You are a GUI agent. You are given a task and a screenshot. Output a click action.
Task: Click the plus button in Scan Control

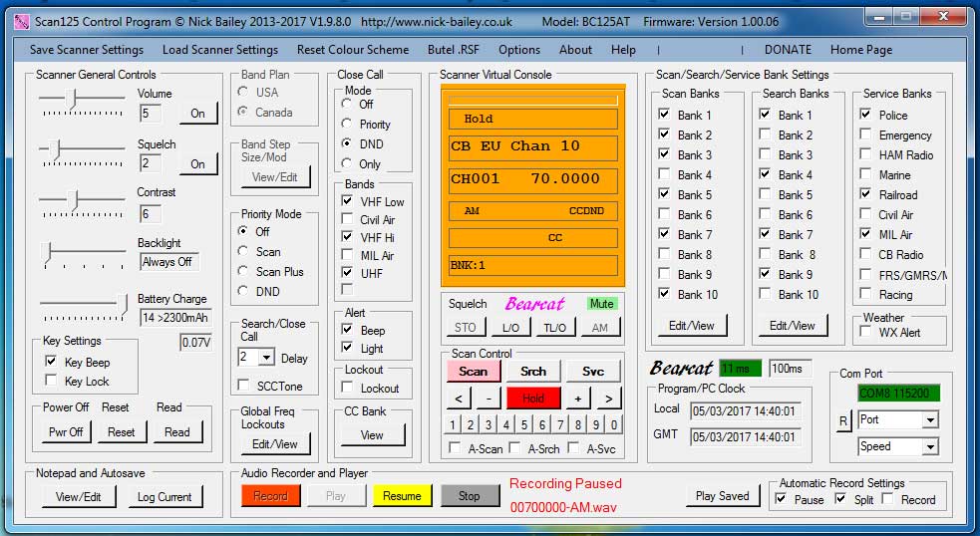click(578, 398)
